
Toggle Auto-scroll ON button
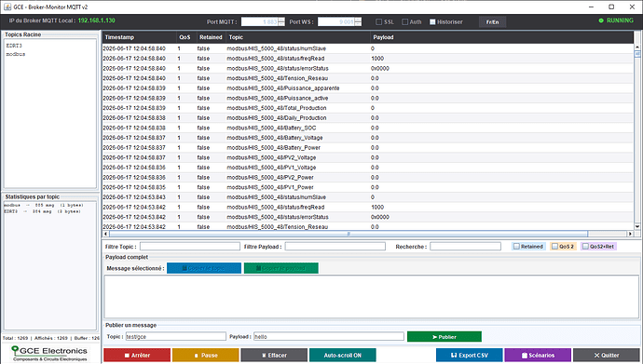point(342,355)
